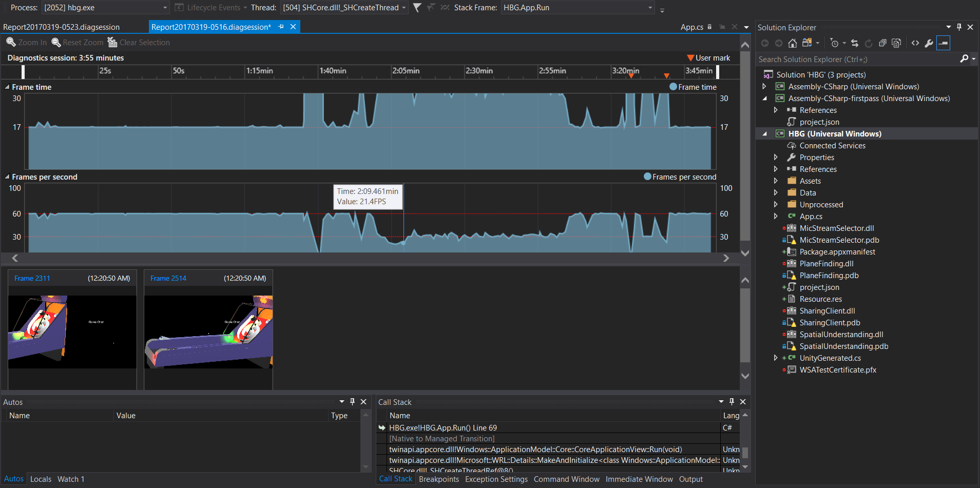Open the Watch 1 tab
Screen dimensions: 980x488
pos(70,479)
